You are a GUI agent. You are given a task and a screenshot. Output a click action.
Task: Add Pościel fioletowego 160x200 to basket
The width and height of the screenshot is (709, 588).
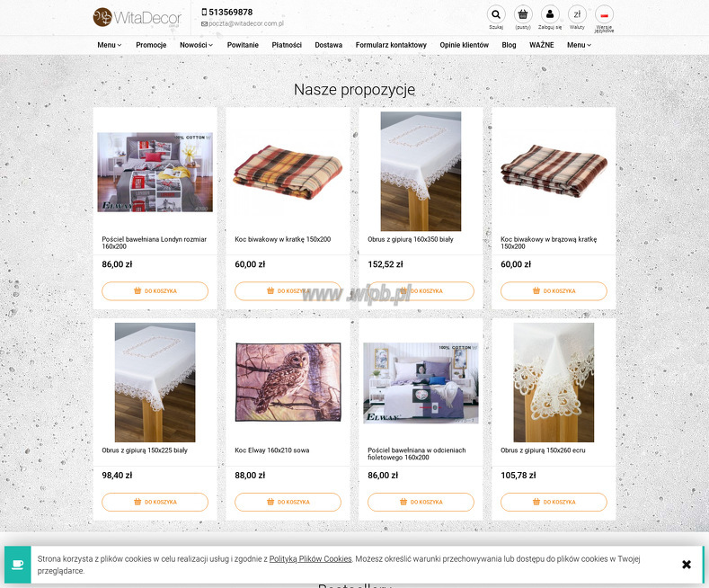pyautogui.click(x=421, y=502)
